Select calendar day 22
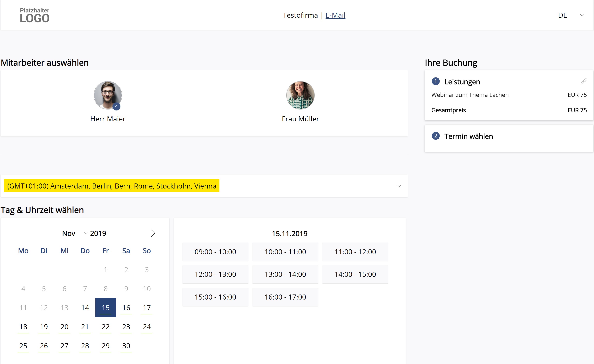Viewport: 594px width, 364px height. coord(106,327)
